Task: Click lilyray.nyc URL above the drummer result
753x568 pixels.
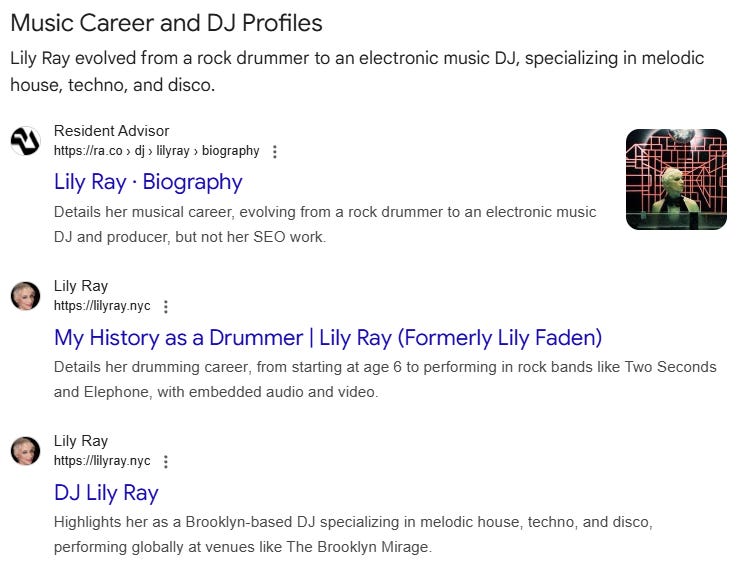Action: pyautogui.click(x=102, y=306)
